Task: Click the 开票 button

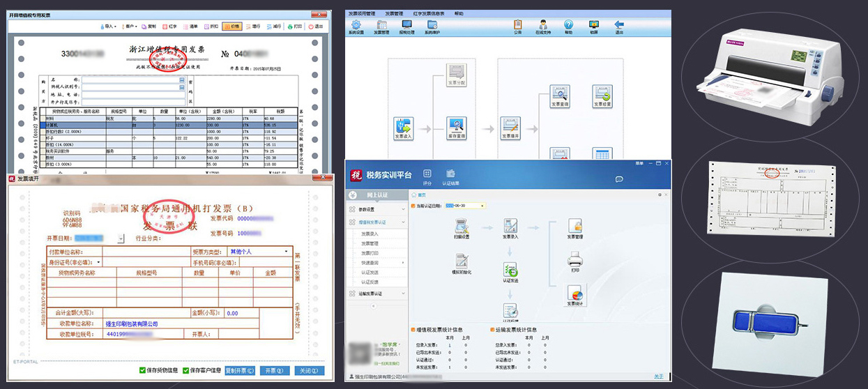Action: pyautogui.click(x=275, y=370)
